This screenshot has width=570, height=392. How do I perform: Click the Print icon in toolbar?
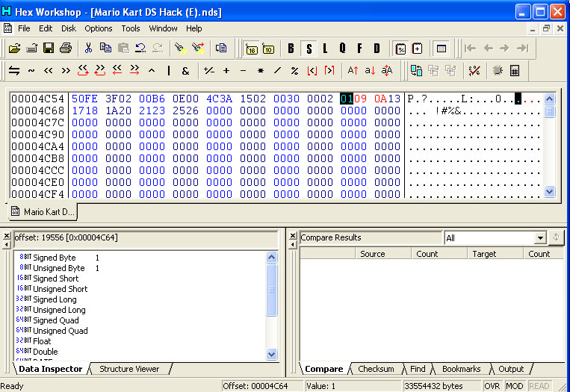pyautogui.click(x=66, y=49)
